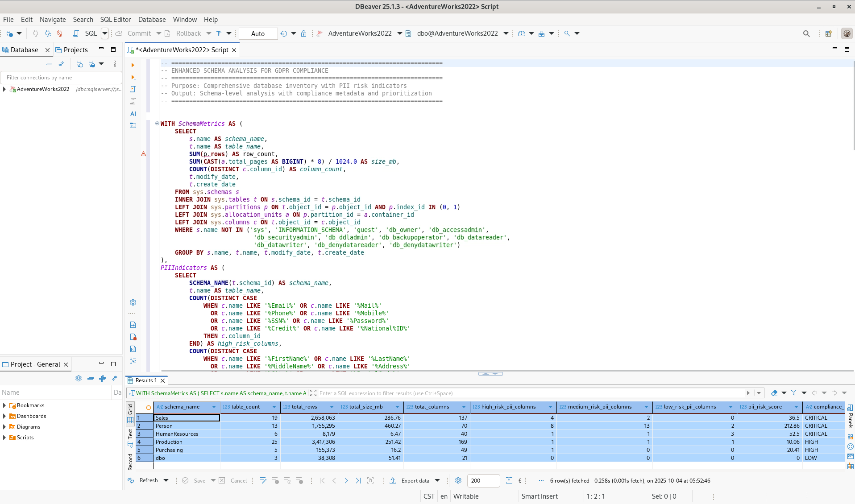Click the transaction lock icon in toolbar
855x504 pixels.
click(303, 33)
